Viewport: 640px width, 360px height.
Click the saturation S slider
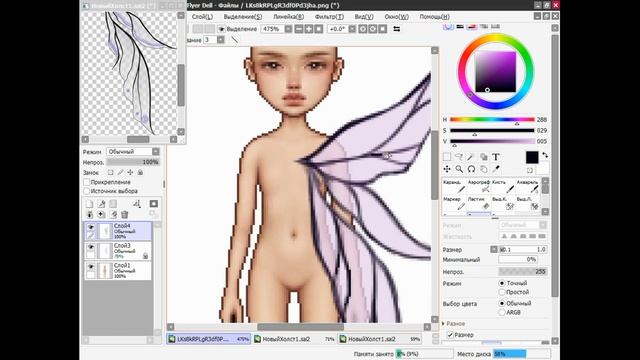(x=492, y=130)
